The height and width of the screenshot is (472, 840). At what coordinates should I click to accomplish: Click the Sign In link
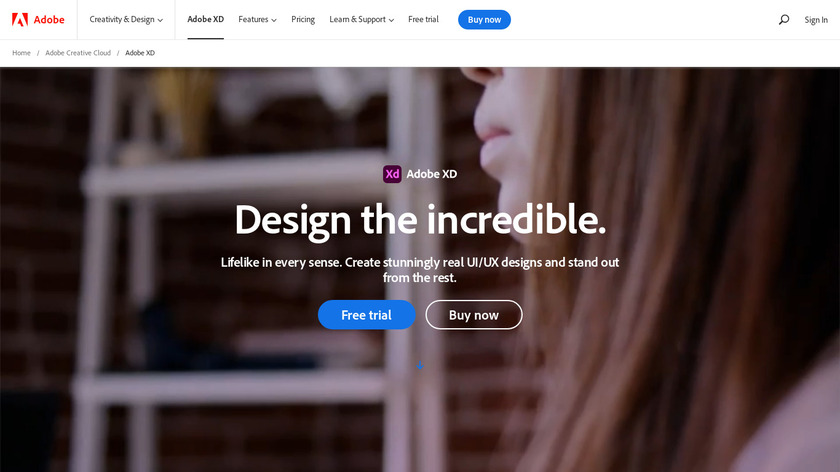(x=816, y=20)
